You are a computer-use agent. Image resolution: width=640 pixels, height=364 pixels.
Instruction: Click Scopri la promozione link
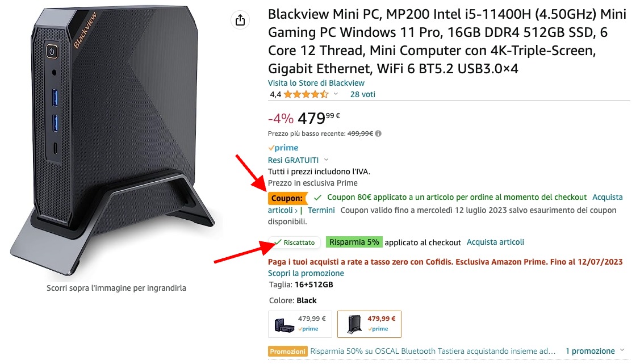pos(306,273)
